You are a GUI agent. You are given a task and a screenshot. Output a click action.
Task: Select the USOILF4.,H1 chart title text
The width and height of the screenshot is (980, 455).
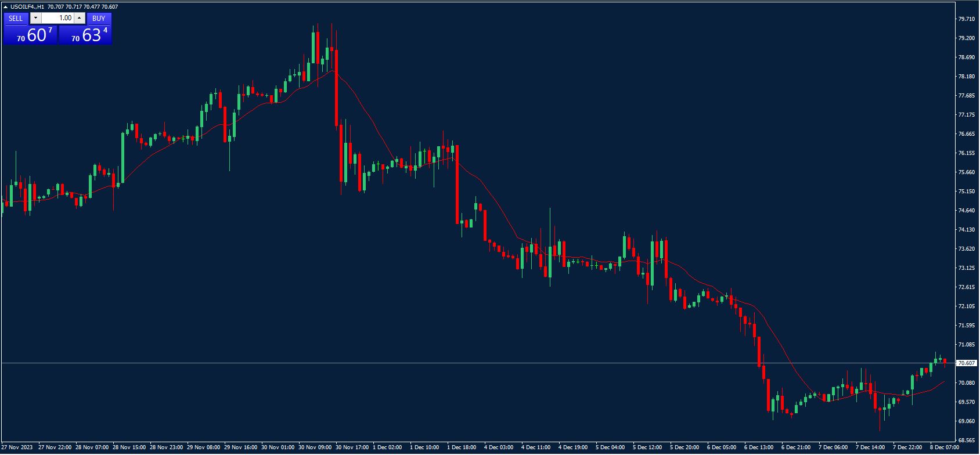pyautogui.click(x=27, y=7)
